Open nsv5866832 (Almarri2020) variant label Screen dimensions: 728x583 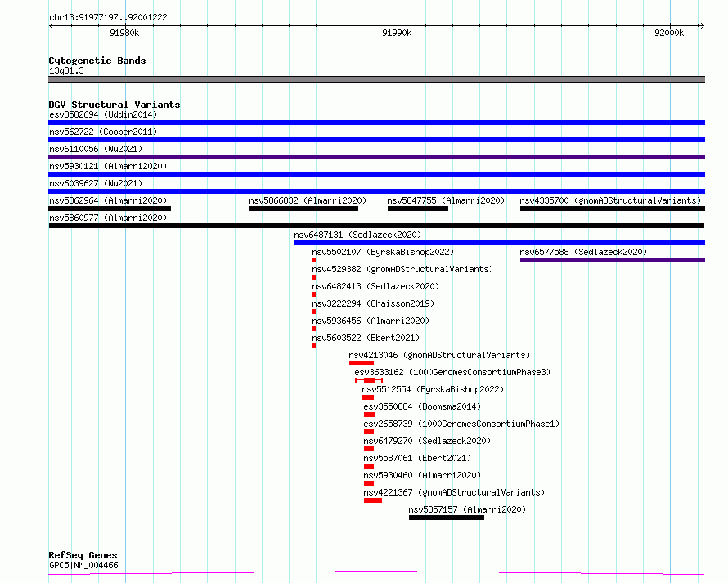308,200
